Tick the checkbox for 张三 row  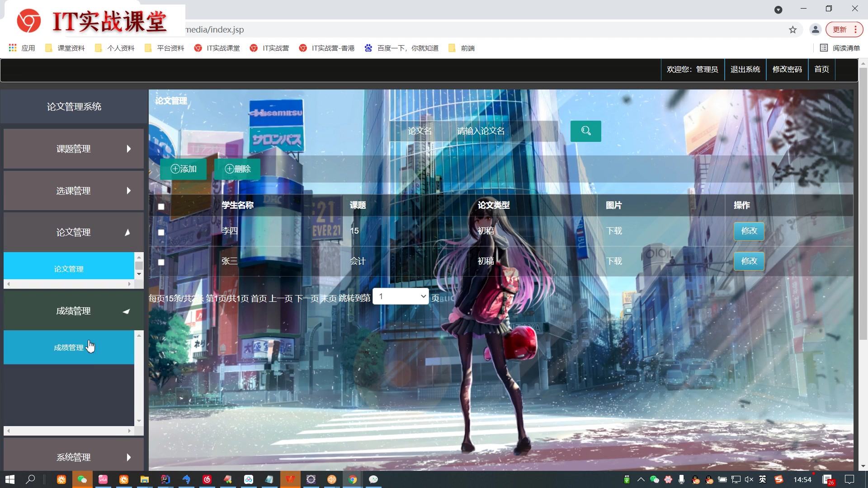click(161, 262)
